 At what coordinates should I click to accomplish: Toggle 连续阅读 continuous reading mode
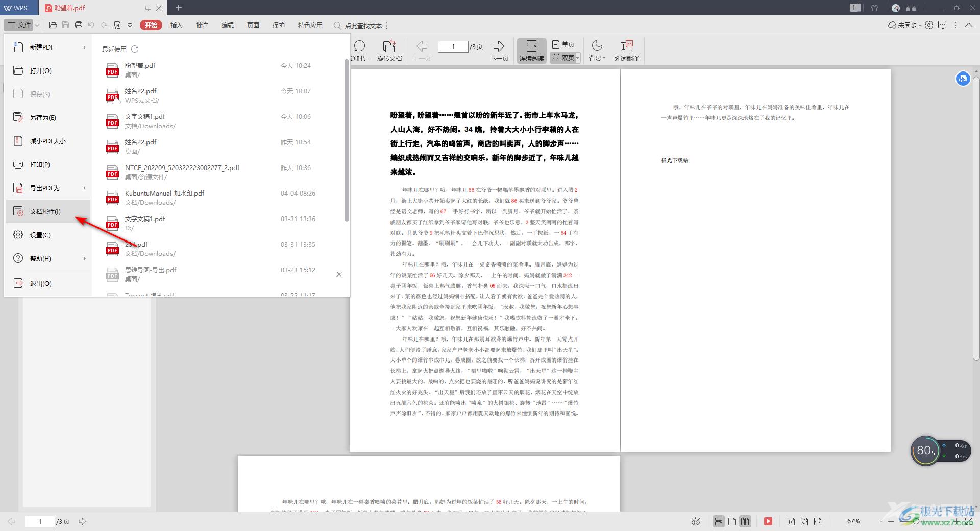tap(531, 51)
